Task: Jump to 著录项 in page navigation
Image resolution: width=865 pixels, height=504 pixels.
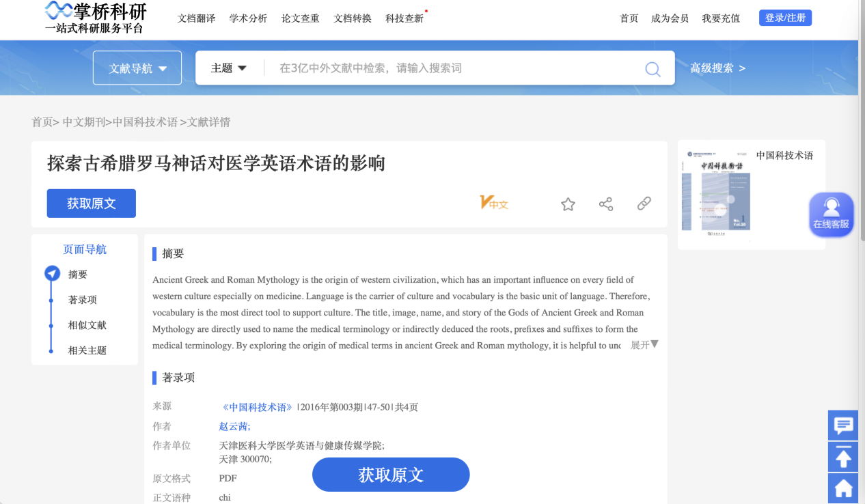Action: coord(83,300)
